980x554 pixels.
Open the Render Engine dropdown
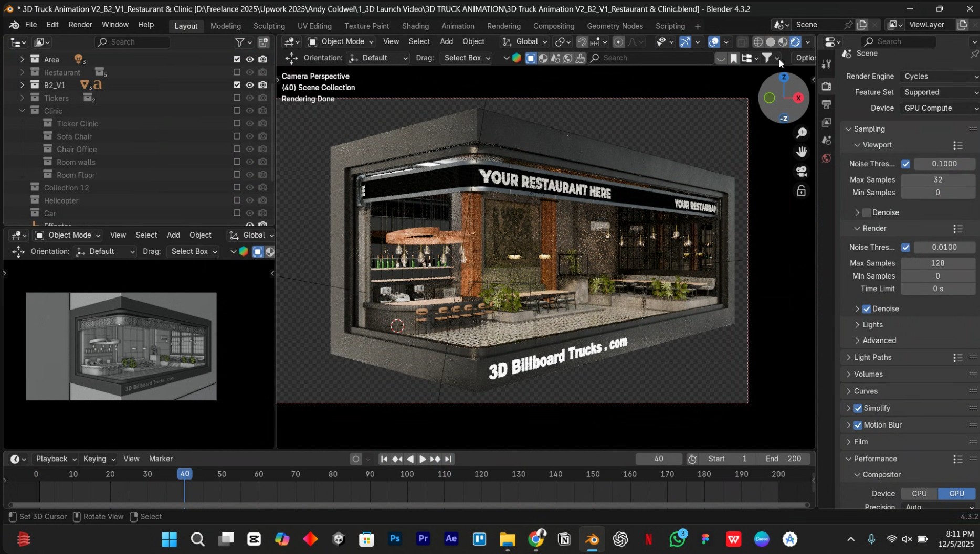pos(939,76)
